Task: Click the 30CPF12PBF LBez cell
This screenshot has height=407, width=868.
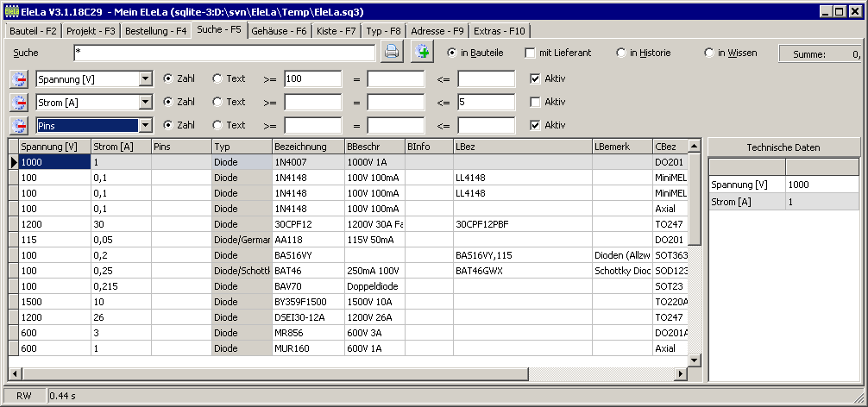Action: click(x=523, y=224)
